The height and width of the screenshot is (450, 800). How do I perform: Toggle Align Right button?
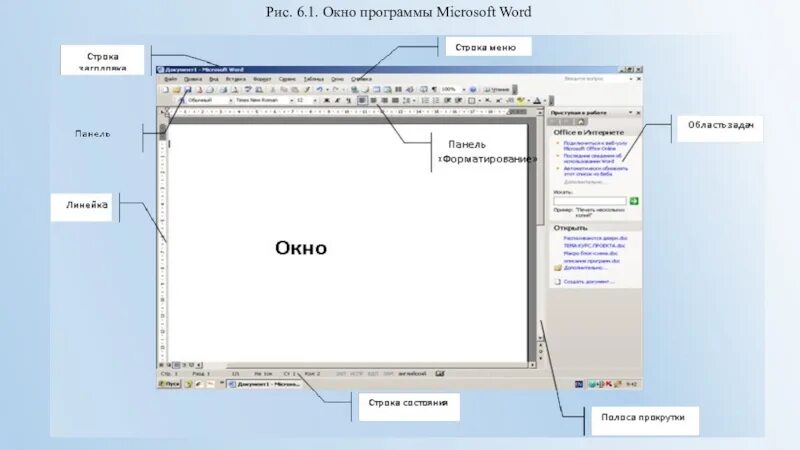click(384, 101)
